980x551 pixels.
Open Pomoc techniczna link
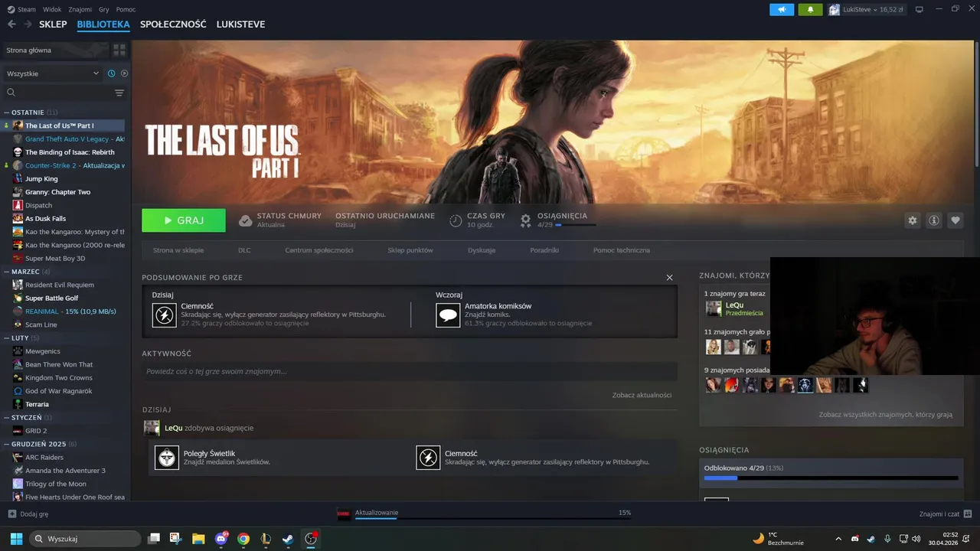[x=622, y=250]
